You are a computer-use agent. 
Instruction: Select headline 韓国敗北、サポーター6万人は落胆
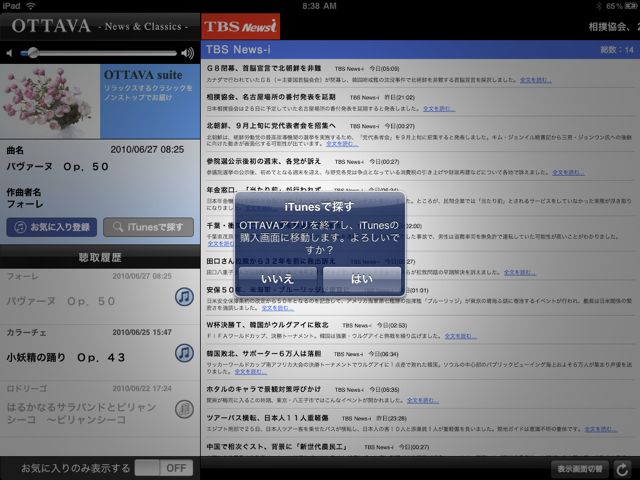click(x=264, y=353)
